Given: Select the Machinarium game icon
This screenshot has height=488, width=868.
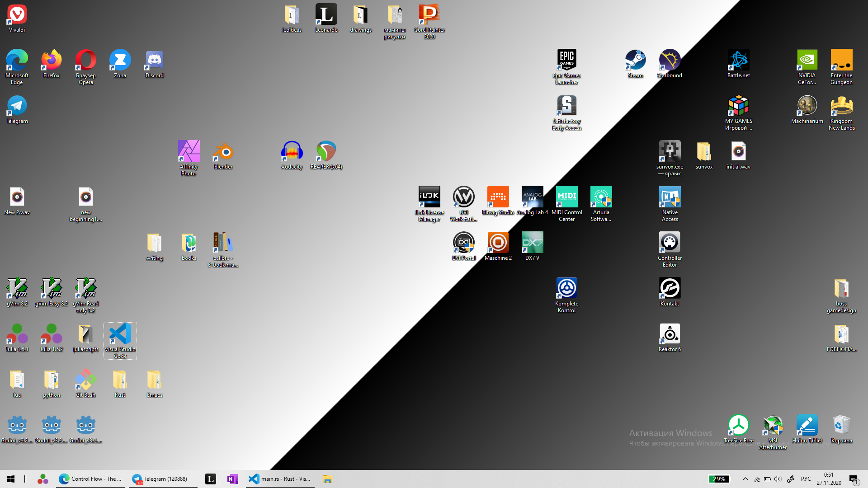Looking at the screenshot, I should pos(807,109).
